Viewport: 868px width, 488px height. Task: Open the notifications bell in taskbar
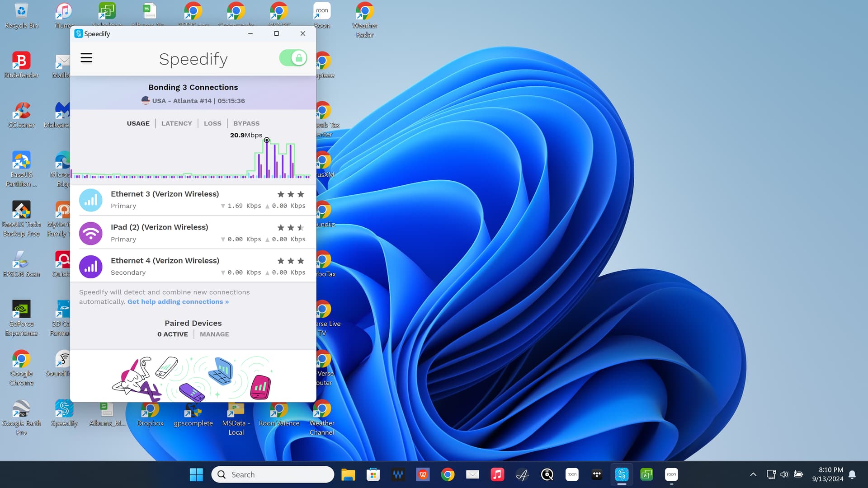tap(852, 474)
